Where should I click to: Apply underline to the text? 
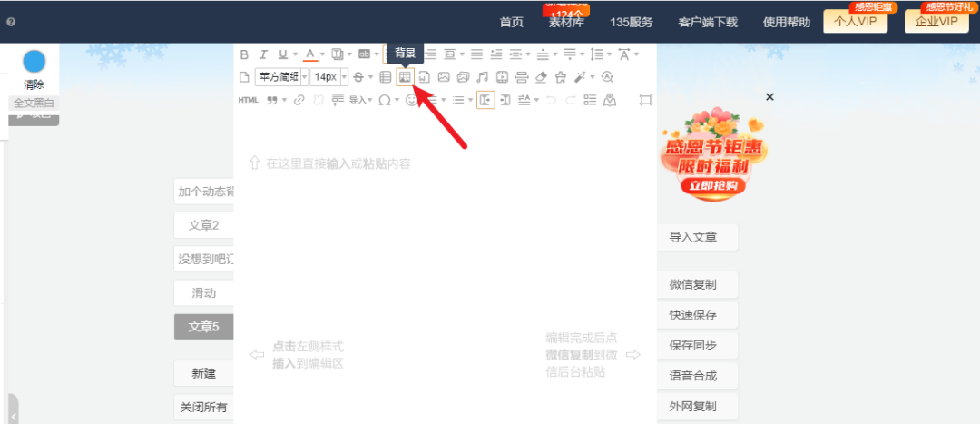282,54
